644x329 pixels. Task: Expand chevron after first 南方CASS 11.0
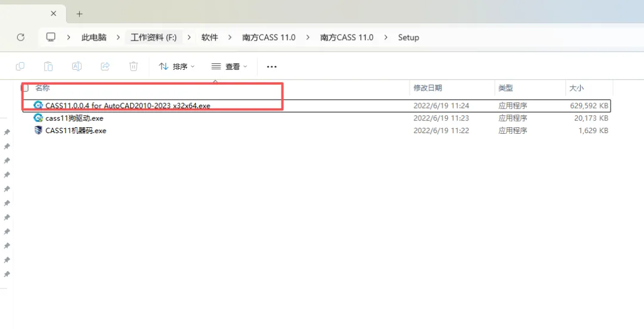(x=308, y=38)
